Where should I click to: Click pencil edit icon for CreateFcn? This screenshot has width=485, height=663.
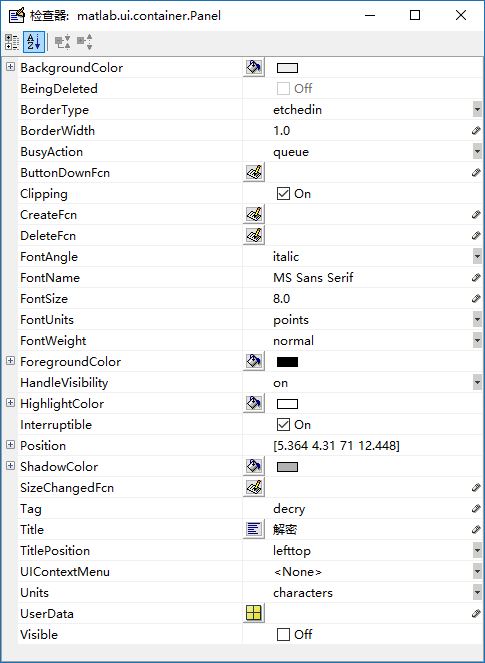pyautogui.click(x=476, y=214)
